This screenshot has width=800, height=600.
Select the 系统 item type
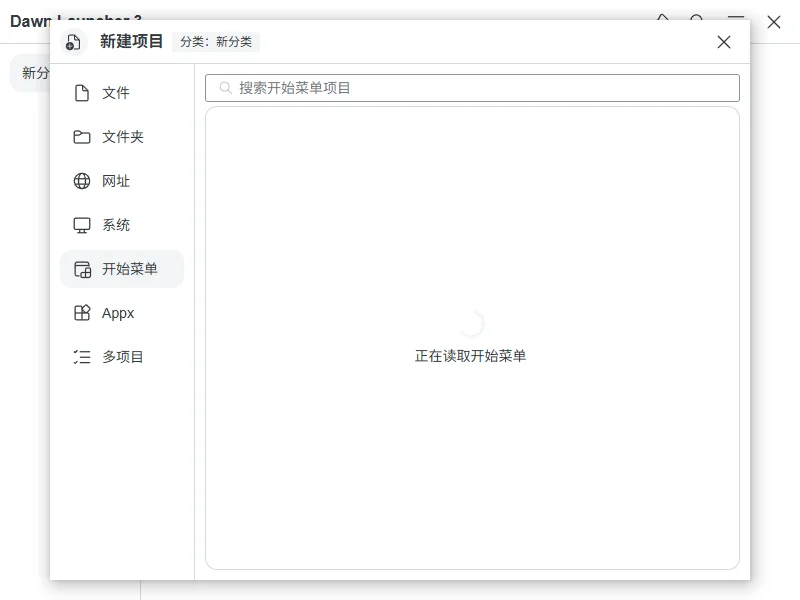(x=122, y=224)
